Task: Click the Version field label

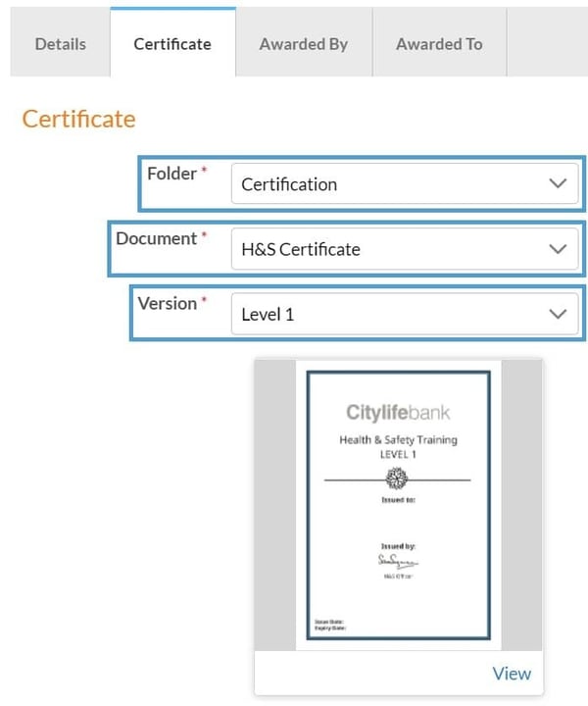Action: tap(168, 304)
